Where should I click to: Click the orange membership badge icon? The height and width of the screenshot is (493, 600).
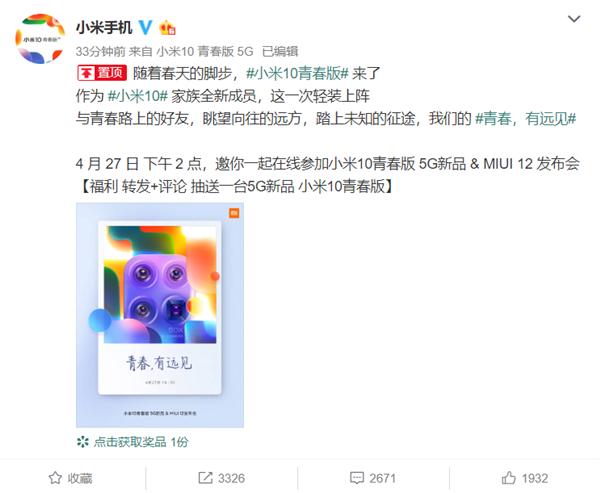[167, 28]
